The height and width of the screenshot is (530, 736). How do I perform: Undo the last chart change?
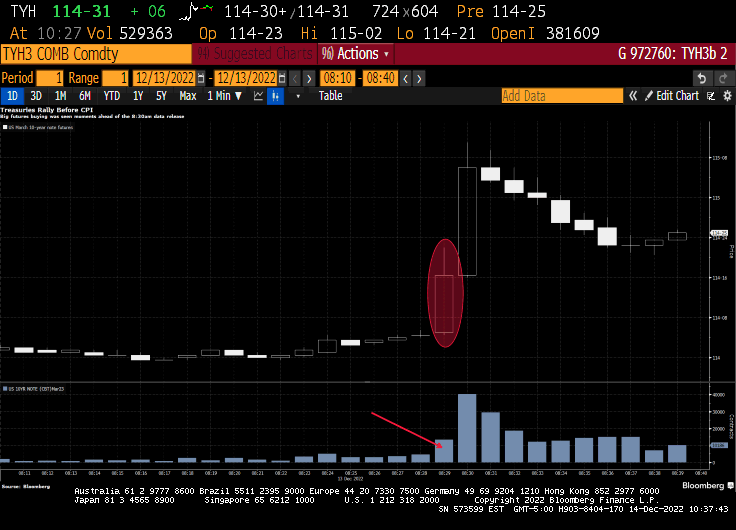(702, 78)
